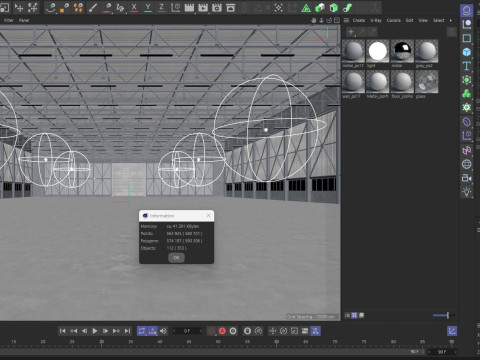Click the green subdivision generator icon

467,80
